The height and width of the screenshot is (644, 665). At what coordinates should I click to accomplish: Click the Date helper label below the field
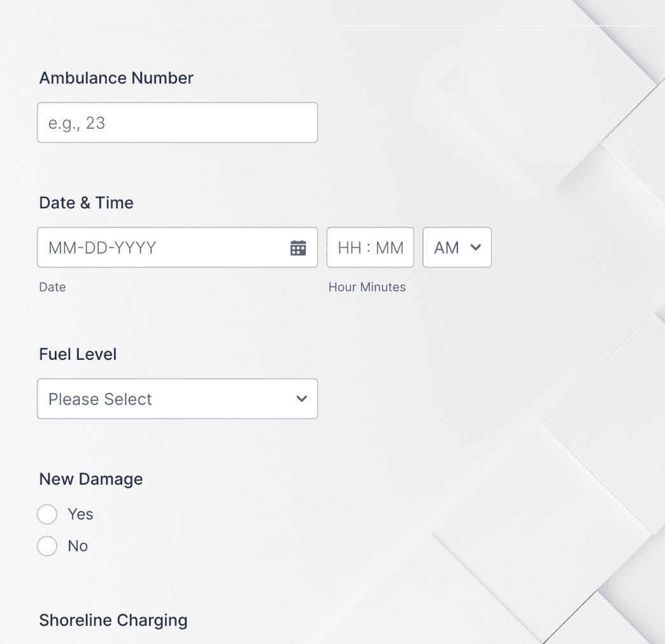(52, 287)
